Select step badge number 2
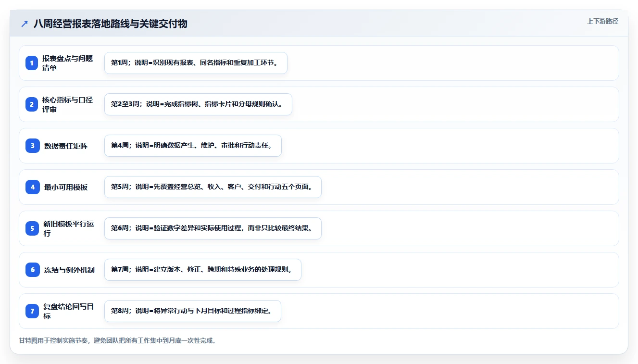The height and width of the screenshot is (364, 638). (x=32, y=104)
